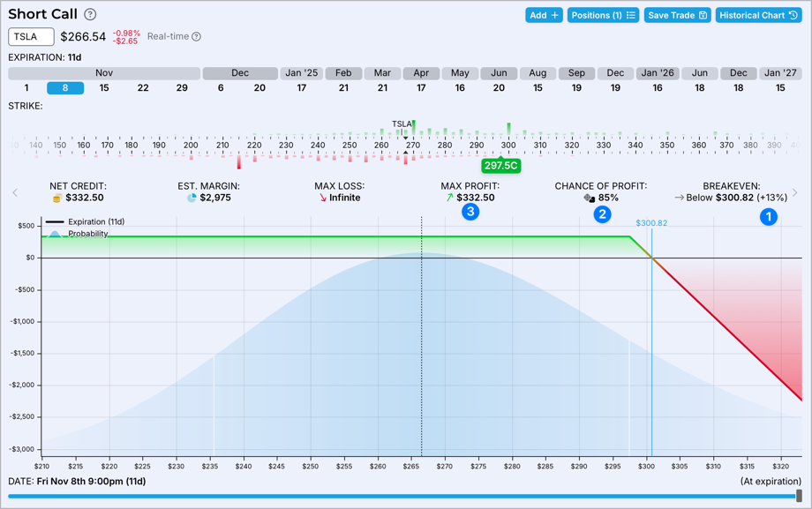Click the $300.82 breakeven label on chart

(651, 223)
